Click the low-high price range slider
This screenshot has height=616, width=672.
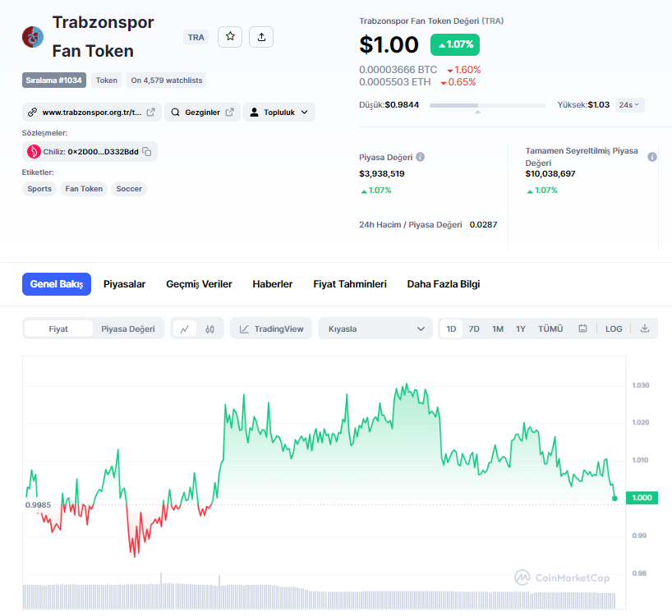[487, 106]
